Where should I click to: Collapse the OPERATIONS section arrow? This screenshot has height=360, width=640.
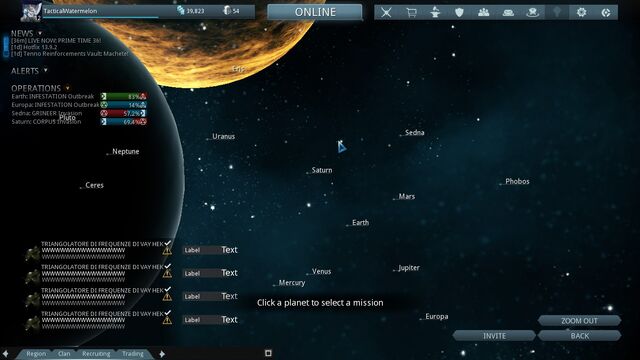click(x=67, y=88)
